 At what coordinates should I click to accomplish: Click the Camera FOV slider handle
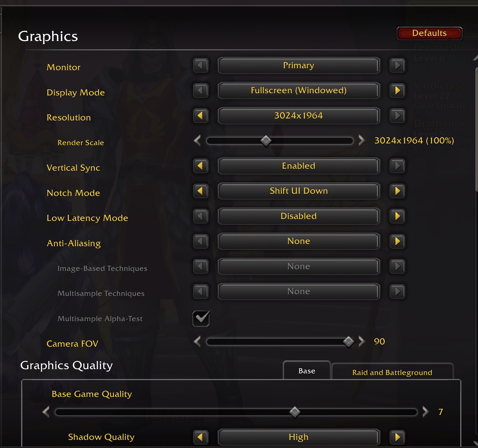pos(349,342)
